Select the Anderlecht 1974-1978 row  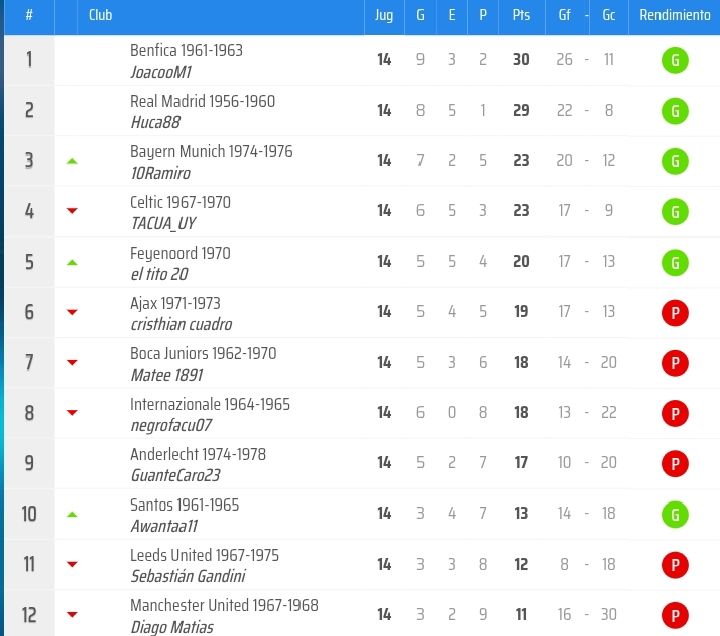pos(362,463)
